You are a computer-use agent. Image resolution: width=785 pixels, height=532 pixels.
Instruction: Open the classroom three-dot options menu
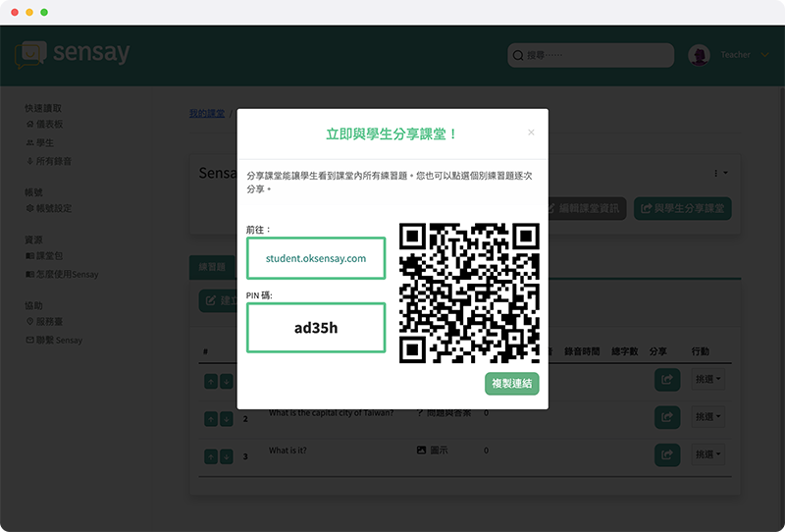722,173
